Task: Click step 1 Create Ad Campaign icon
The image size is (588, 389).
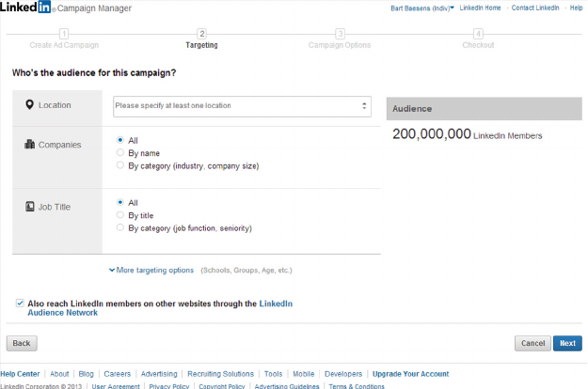Action: coord(64,34)
